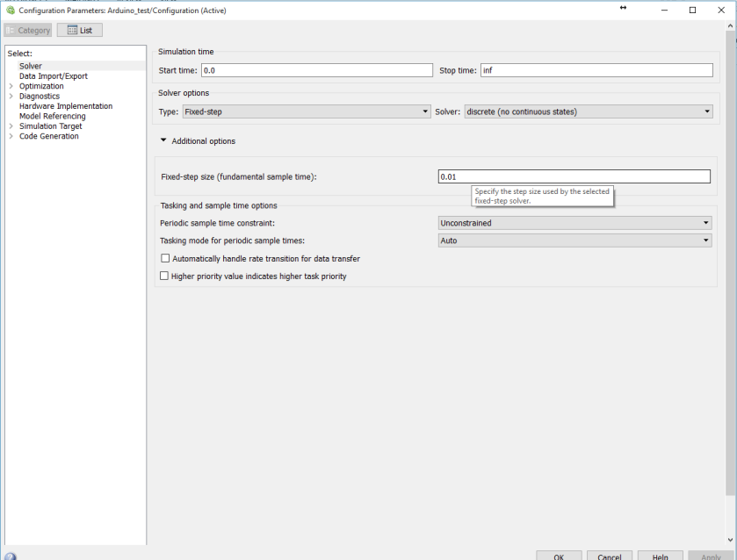Click the Help button
The width and height of the screenshot is (737, 560).
(x=660, y=556)
